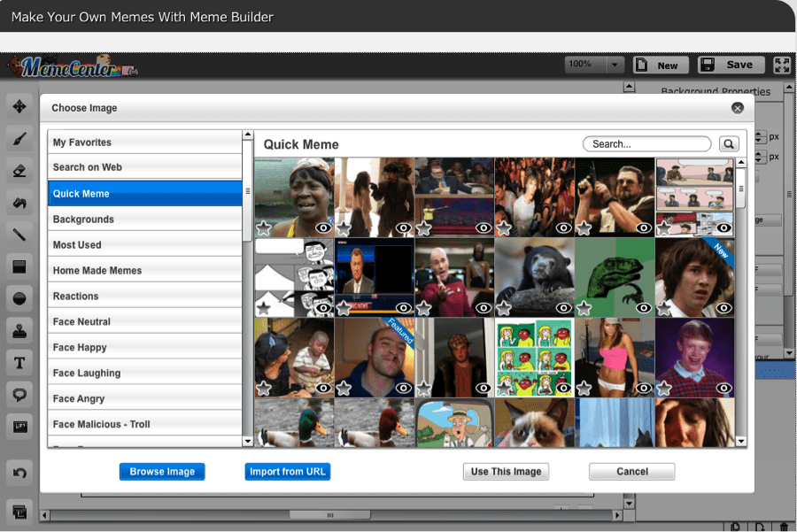This screenshot has width=797, height=532.
Task: Close the Choose Image dialog
Action: 738,108
